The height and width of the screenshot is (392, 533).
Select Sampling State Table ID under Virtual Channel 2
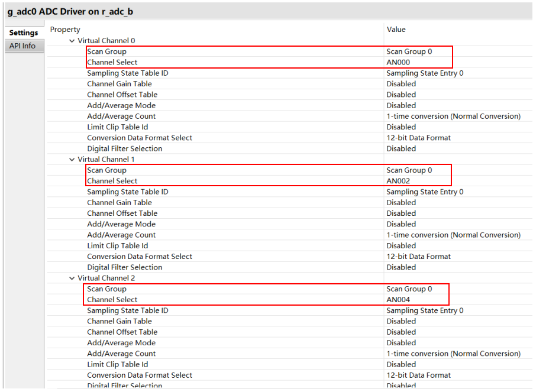127,310
